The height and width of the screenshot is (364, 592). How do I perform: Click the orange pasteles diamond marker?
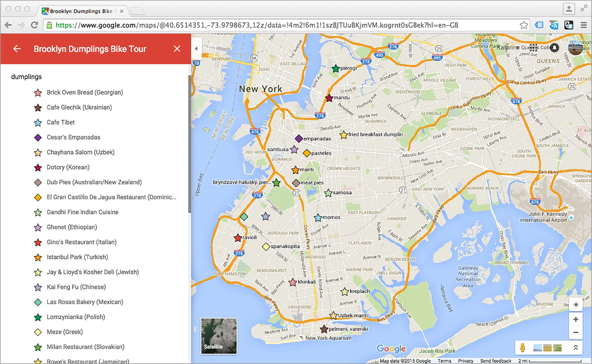(307, 153)
